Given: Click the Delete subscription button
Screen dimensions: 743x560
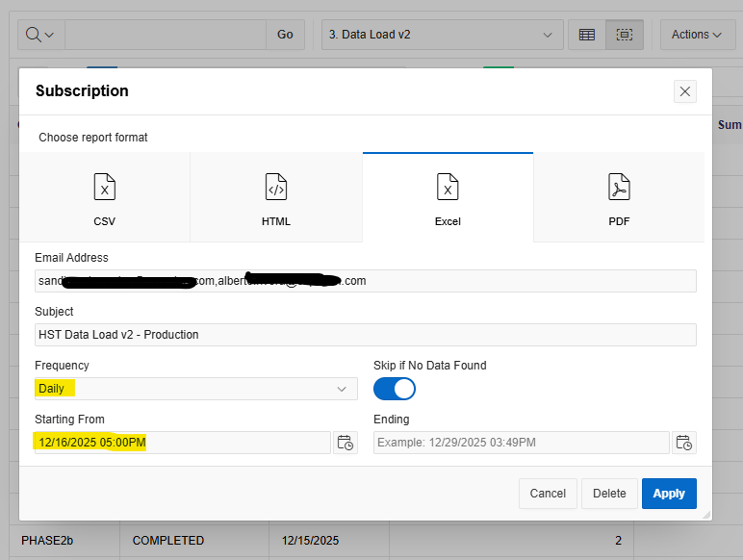Looking at the screenshot, I should coord(609,494).
